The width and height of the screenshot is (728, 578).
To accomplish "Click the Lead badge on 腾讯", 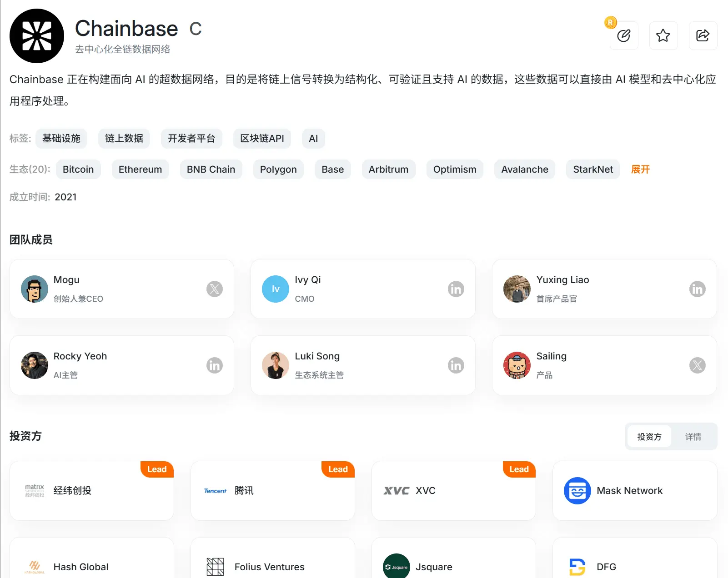I will 338,469.
